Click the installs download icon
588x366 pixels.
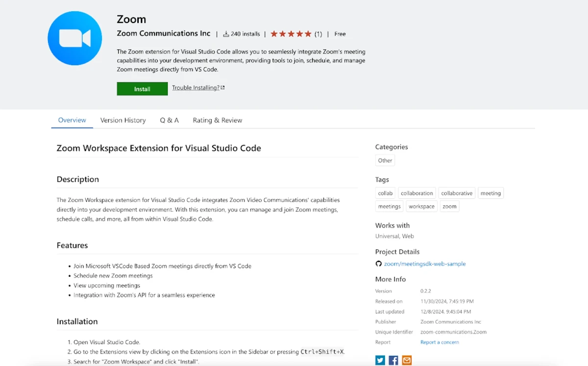tap(226, 34)
